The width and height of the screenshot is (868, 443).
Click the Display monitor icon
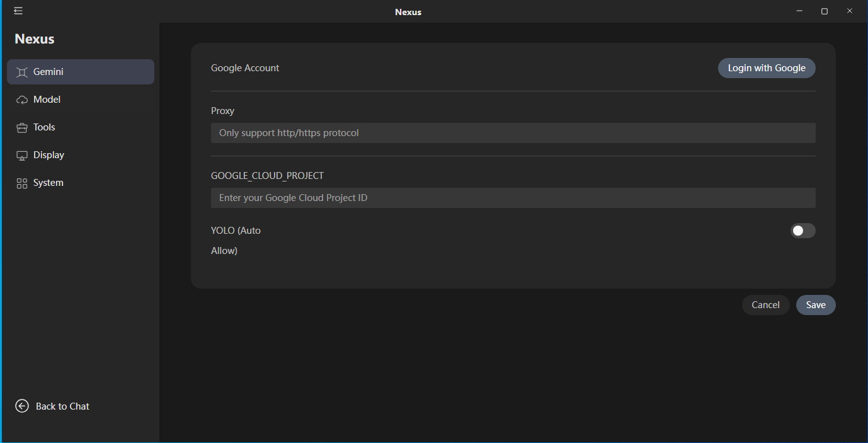pos(22,155)
